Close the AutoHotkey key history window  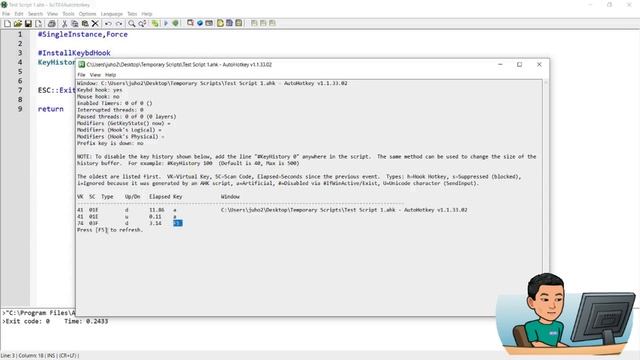539,64
